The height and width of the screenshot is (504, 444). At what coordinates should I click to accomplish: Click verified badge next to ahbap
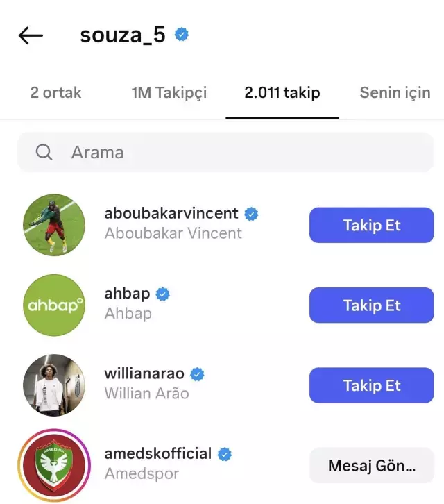162,294
